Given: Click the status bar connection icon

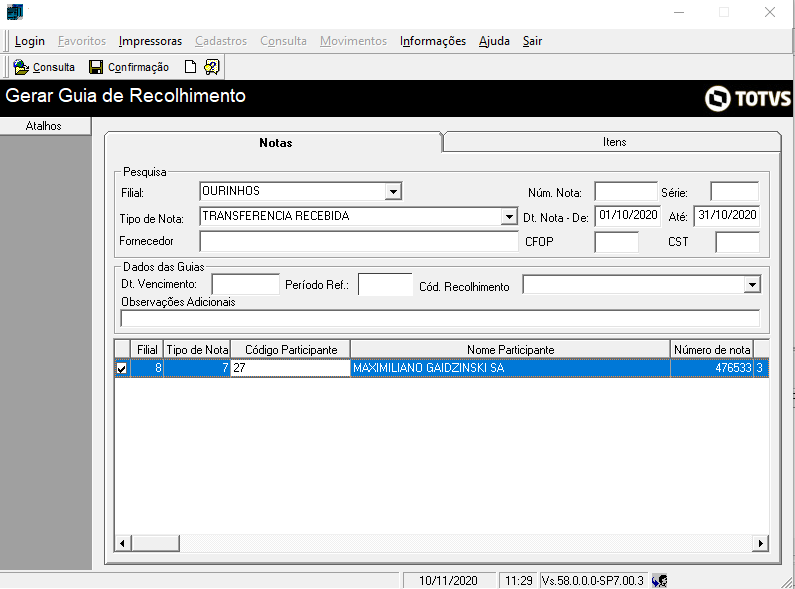Looking at the screenshot, I should click(x=659, y=580).
